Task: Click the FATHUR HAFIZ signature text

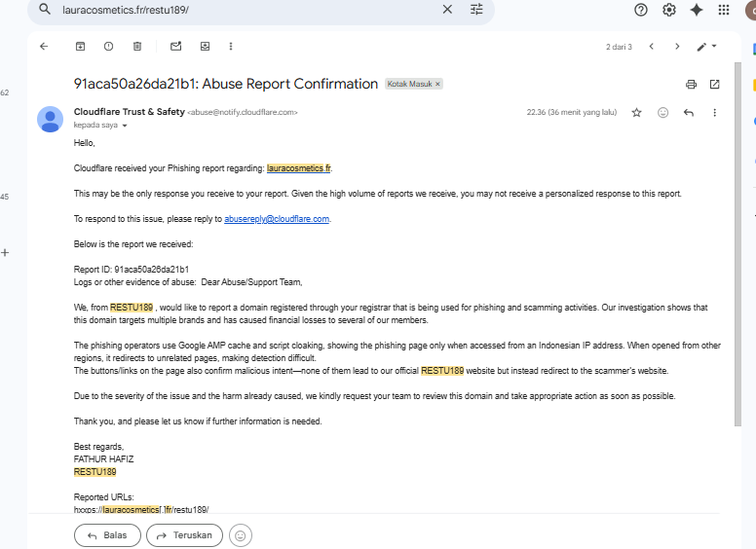Action: tap(103, 458)
